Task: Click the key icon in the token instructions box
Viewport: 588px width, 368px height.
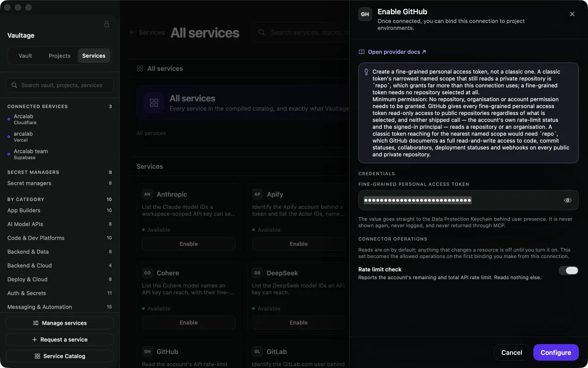Action: pyautogui.click(x=366, y=72)
